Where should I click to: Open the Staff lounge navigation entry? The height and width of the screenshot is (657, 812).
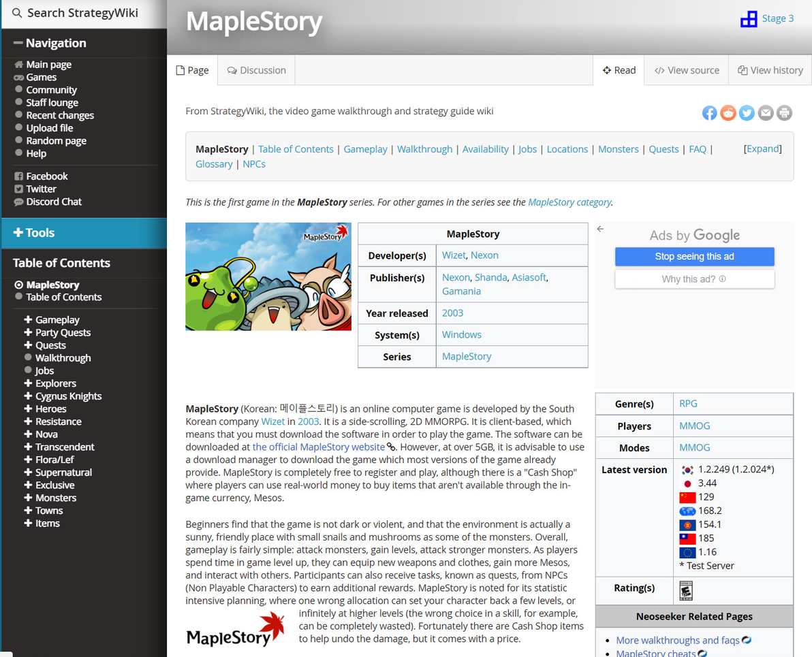(x=52, y=103)
